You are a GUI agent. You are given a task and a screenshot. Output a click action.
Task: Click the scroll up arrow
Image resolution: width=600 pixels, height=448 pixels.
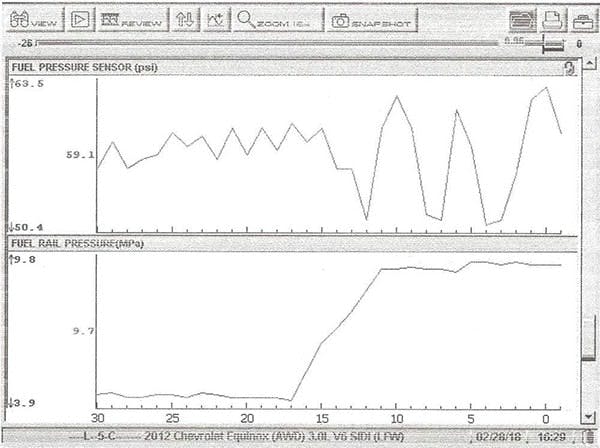589,64
